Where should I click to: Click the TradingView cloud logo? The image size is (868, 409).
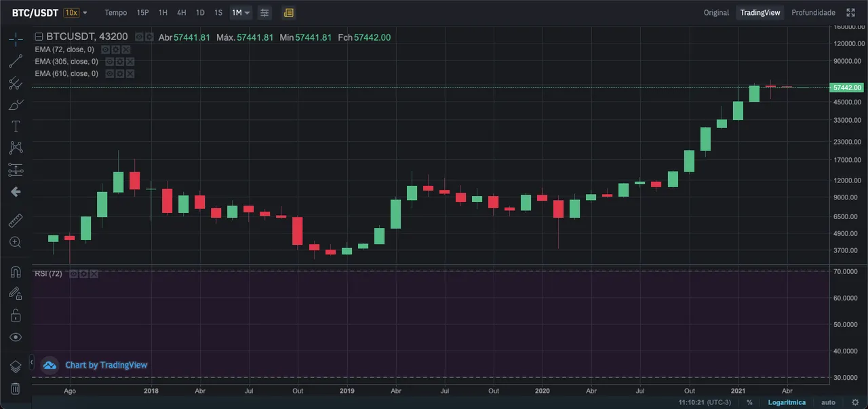tap(50, 365)
